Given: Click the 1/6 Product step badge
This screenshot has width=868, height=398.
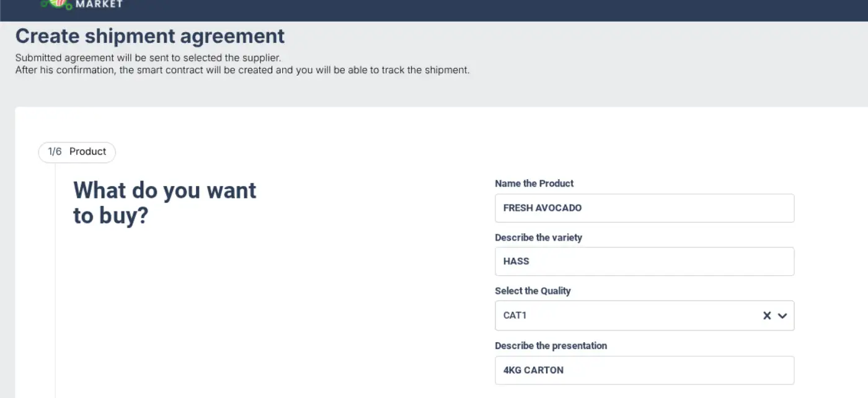Looking at the screenshot, I should [77, 152].
